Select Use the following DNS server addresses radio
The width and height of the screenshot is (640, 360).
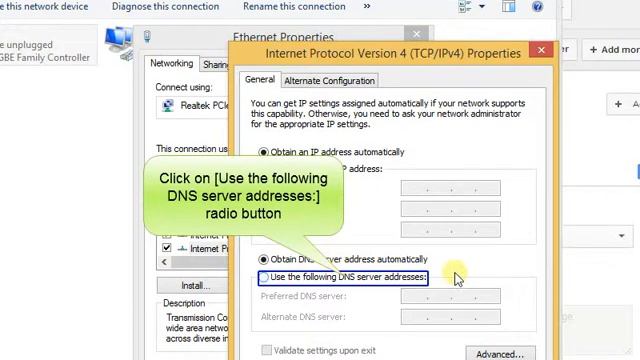pos(264,278)
